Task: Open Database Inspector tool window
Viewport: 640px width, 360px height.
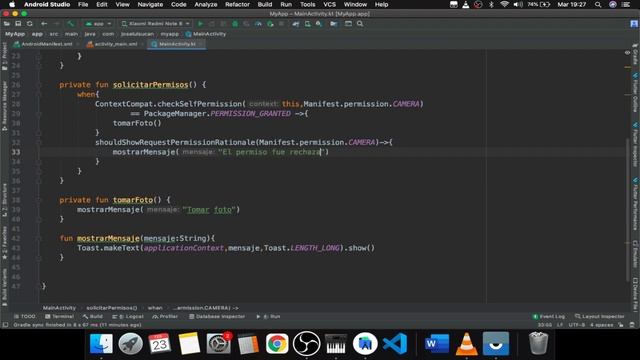Action: [217, 316]
